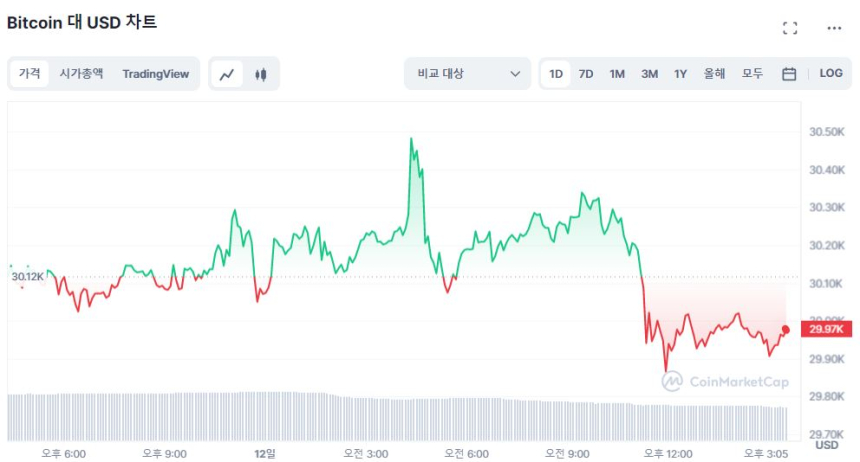
Task: Select the 가격 tab
Action: coord(30,74)
